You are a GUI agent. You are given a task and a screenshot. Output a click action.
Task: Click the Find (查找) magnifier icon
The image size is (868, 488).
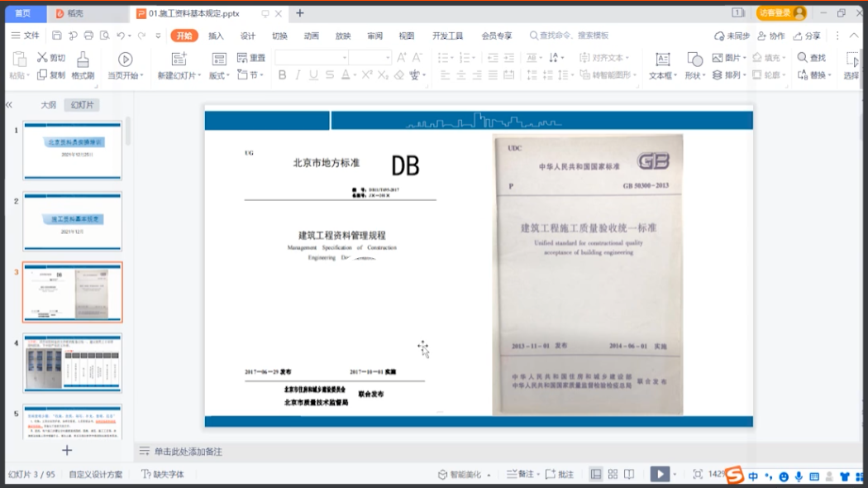click(803, 58)
